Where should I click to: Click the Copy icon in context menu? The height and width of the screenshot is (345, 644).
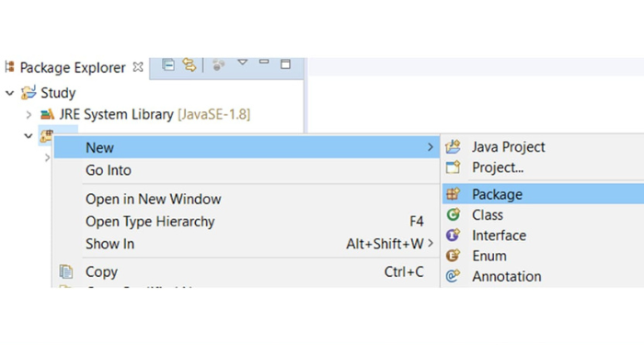[66, 271]
